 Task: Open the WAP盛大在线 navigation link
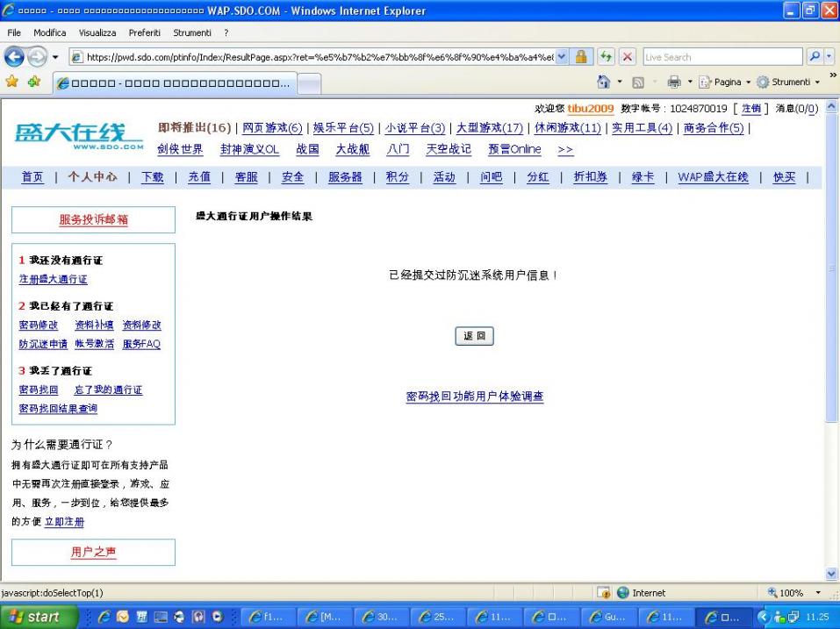[713, 176]
